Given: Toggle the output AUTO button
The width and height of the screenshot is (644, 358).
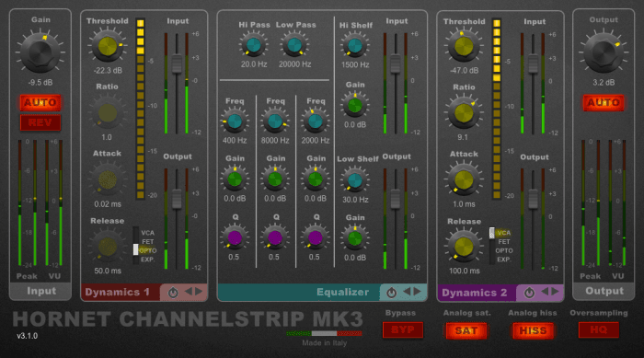Looking at the screenshot, I should tap(604, 102).
